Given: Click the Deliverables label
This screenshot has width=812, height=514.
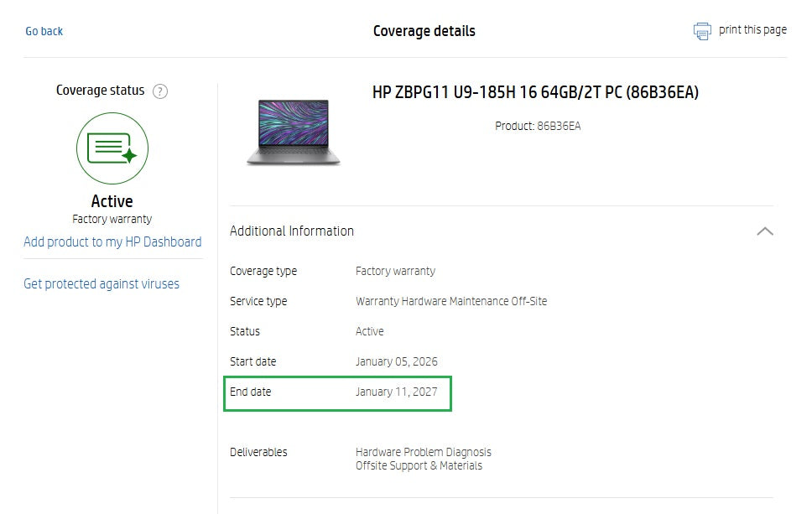Looking at the screenshot, I should click(258, 452).
